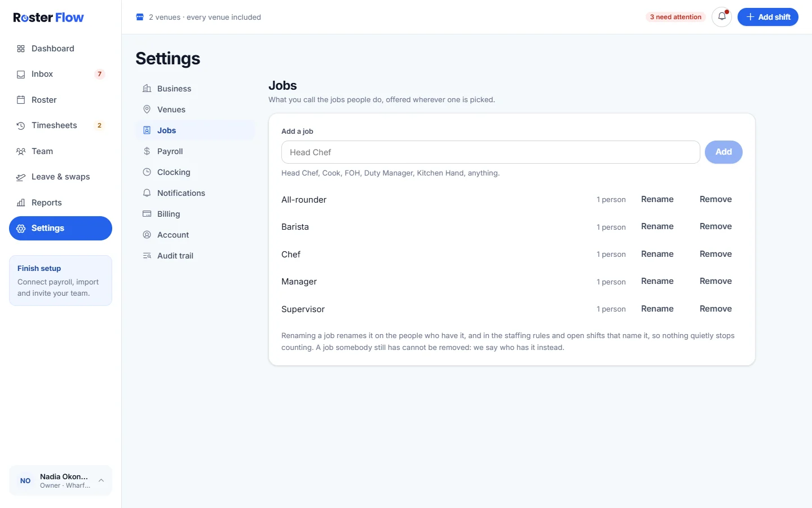This screenshot has width=812, height=508.
Task: Click the '1 person' count for Supervisor
Action: (611, 309)
